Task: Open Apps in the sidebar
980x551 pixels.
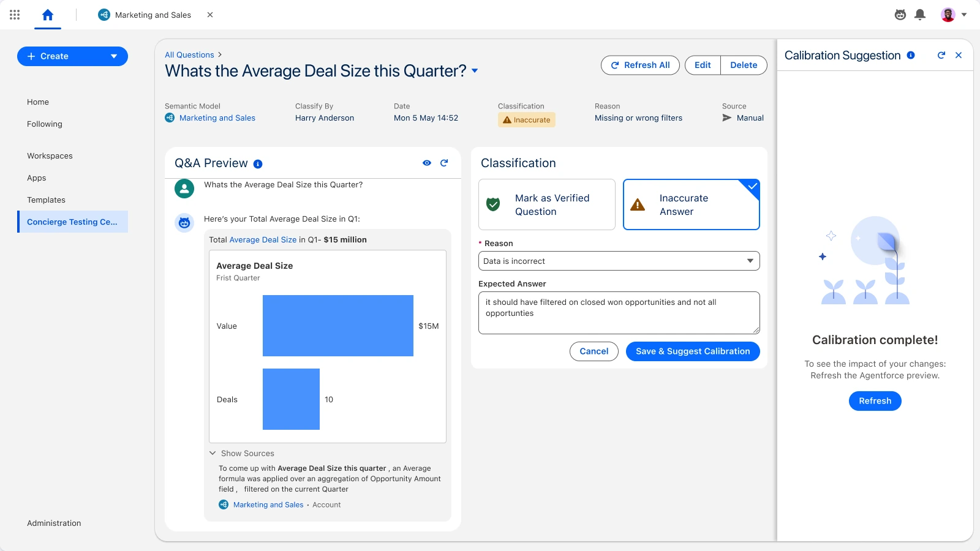Action: click(37, 178)
